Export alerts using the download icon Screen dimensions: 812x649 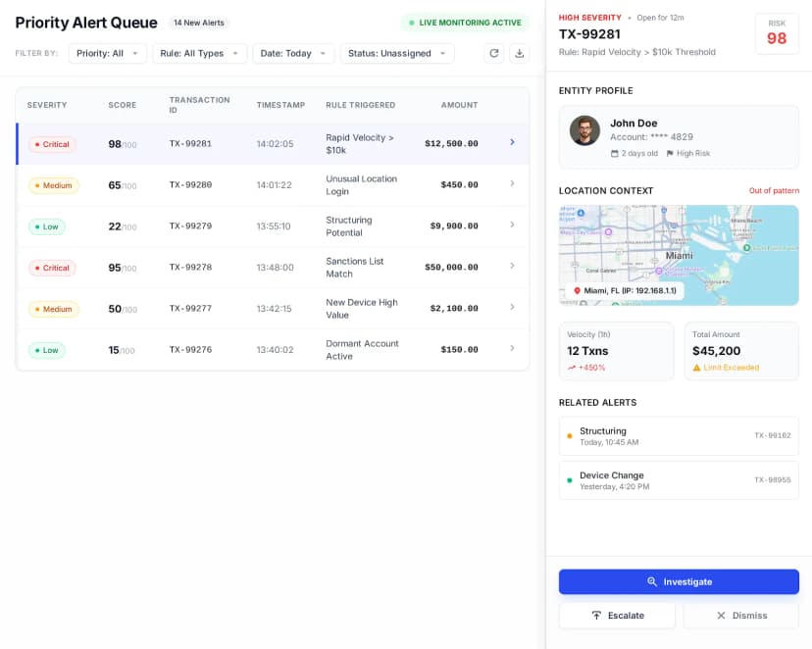(521, 55)
